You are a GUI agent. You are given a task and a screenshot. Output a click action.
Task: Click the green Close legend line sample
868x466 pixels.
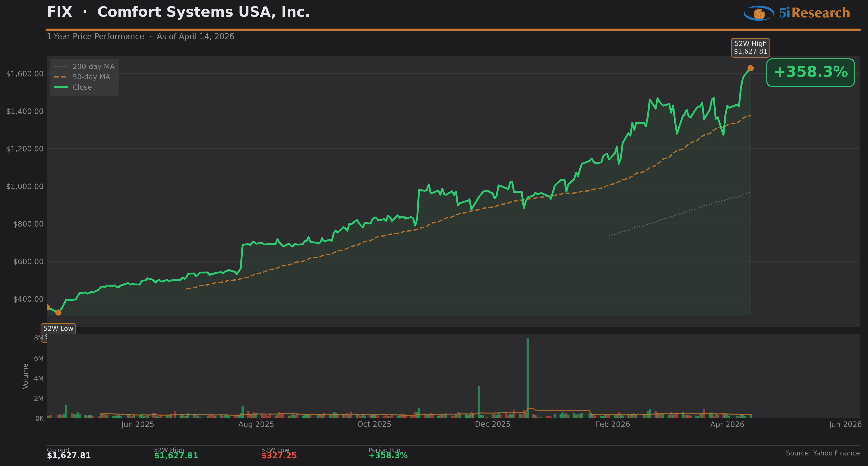[61, 87]
